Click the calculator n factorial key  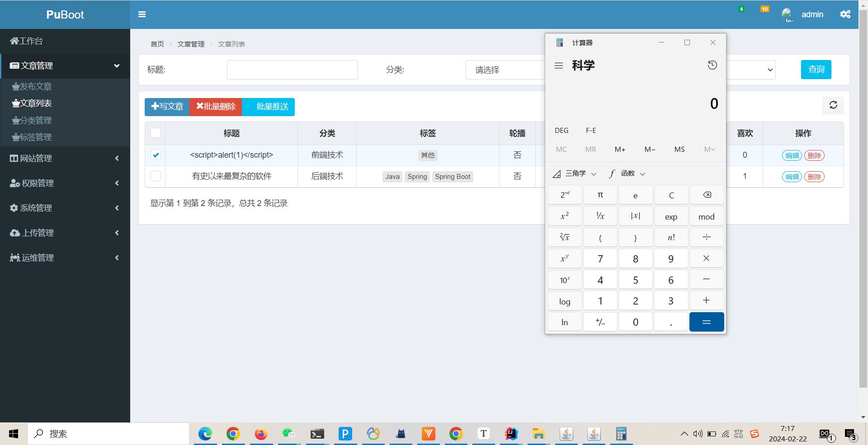671,237
